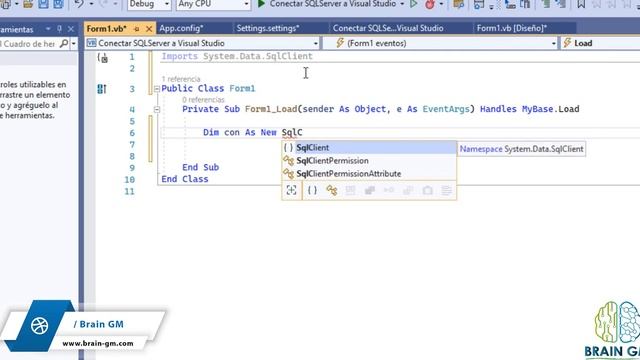
Task: Switch to Conectar SQLSe...Visual Studio tab
Action: point(388,28)
